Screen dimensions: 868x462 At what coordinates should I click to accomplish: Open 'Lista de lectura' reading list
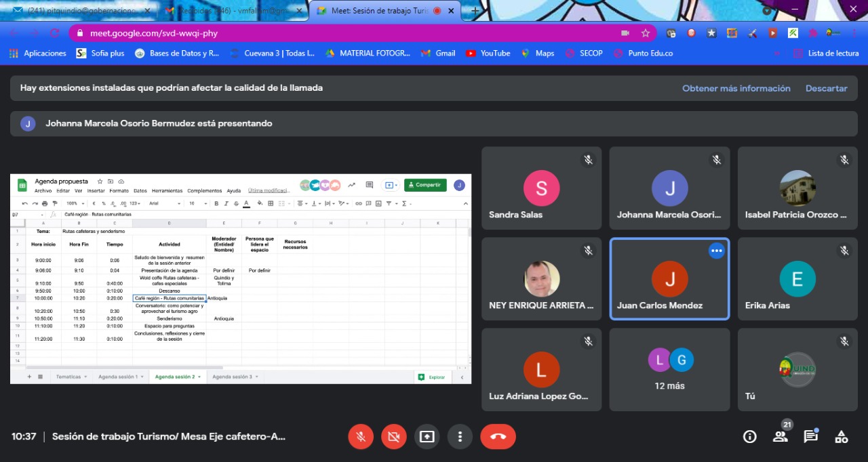pos(827,53)
